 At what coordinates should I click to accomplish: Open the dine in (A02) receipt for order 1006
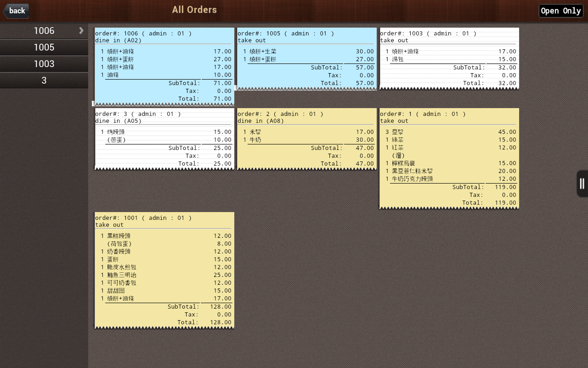[x=164, y=64]
